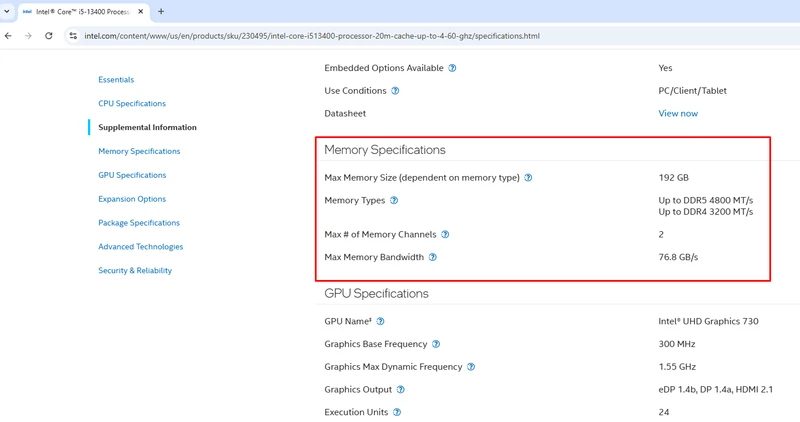Click the eDP 1.4b, DP 1.4a, HDMI 2.1 value

[x=715, y=389]
